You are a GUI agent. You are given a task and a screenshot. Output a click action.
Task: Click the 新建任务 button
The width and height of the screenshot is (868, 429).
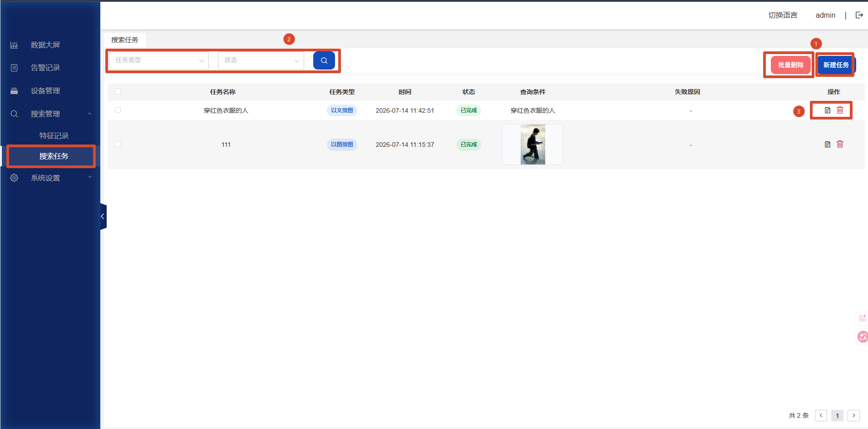pos(836,65)
